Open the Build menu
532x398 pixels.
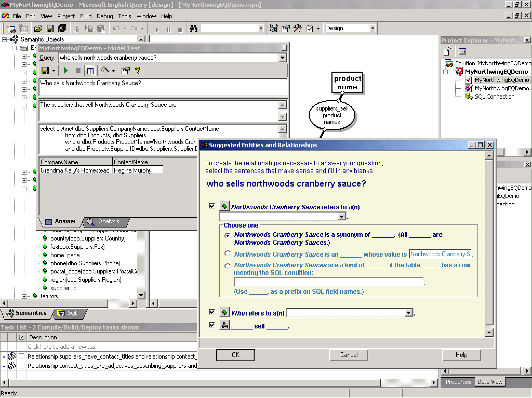coord(86,16)
